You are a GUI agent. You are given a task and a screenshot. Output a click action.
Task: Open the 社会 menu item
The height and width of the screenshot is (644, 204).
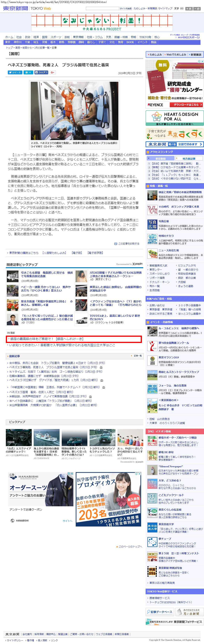pyautogui.click(x=19, y=37)
